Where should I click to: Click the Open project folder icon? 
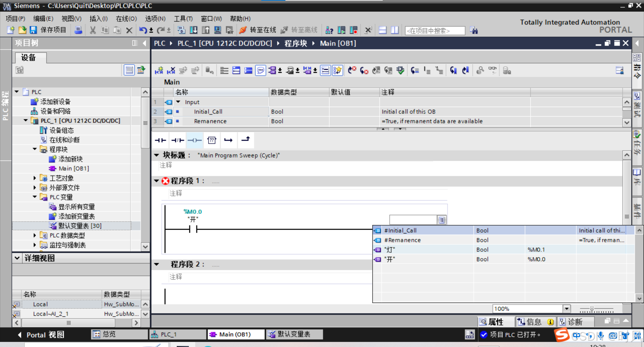[x=22, y=30]
